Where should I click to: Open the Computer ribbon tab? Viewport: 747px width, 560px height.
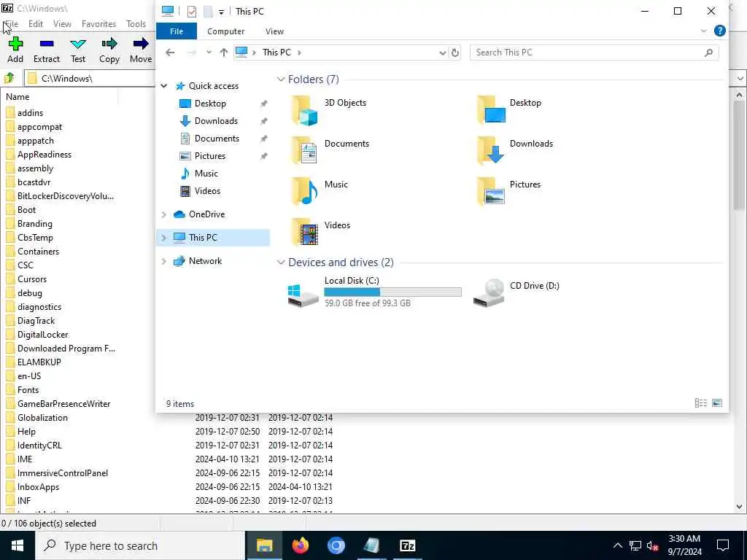(x=226, y=31)
